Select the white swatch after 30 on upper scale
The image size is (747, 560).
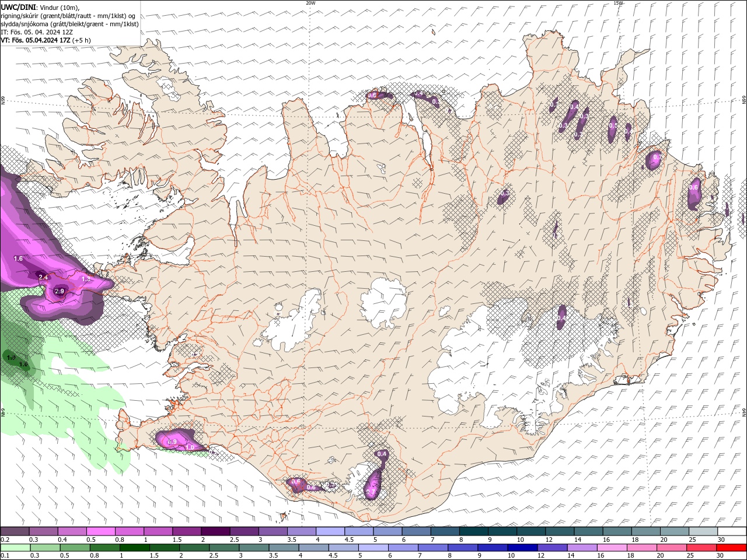(x=731, y=531)
